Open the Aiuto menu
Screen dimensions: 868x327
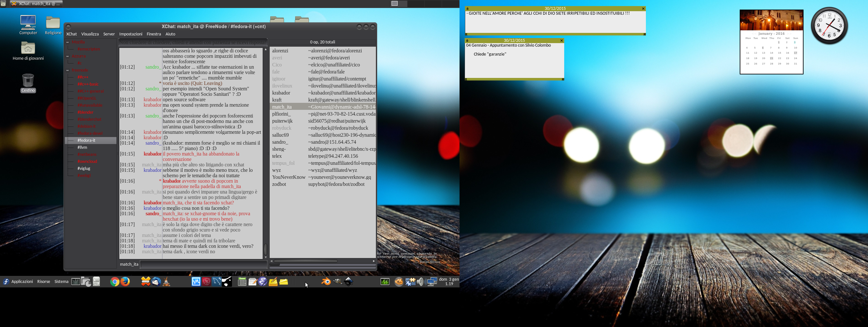pyautogui.click(x=170, y=34)
